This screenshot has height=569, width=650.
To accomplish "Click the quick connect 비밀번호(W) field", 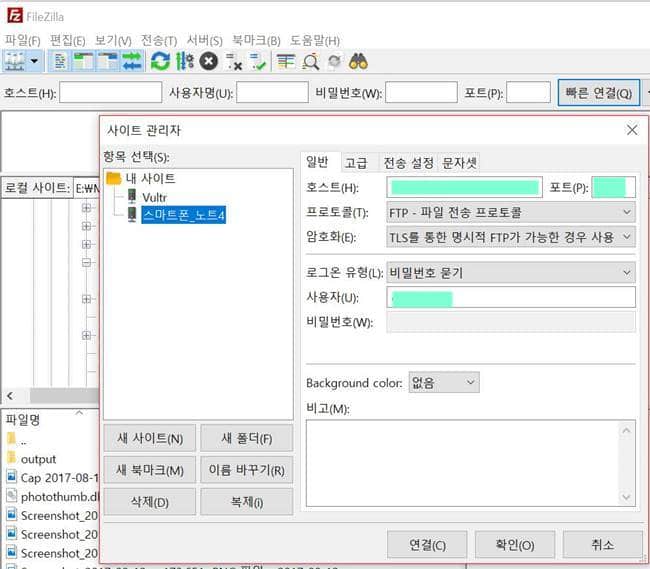I will pyautogui.click(x=421, y=92).
